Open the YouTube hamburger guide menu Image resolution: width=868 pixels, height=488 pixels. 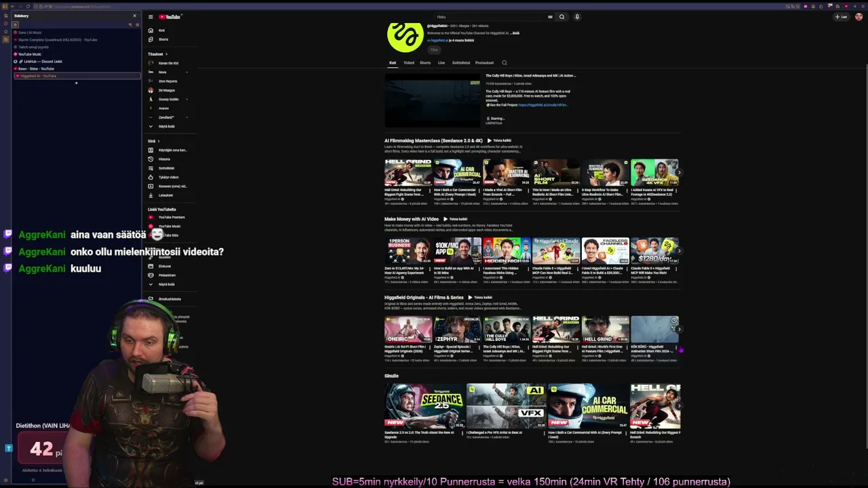pyautogui.click(x=151, y=17)
